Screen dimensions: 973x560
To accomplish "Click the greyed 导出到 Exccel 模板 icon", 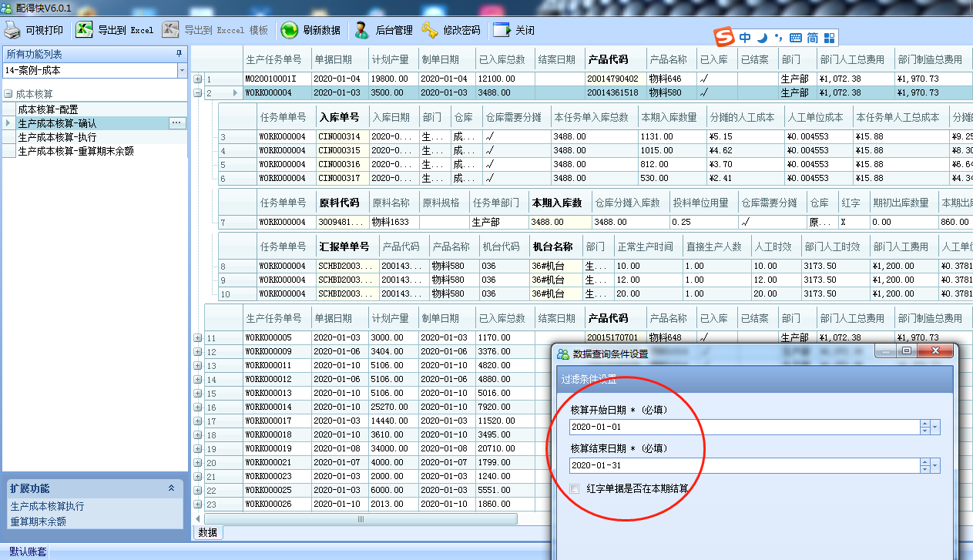I will 171,30.
